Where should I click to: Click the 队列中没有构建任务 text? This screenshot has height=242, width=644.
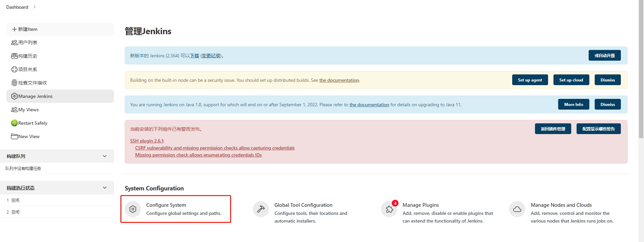23,168
